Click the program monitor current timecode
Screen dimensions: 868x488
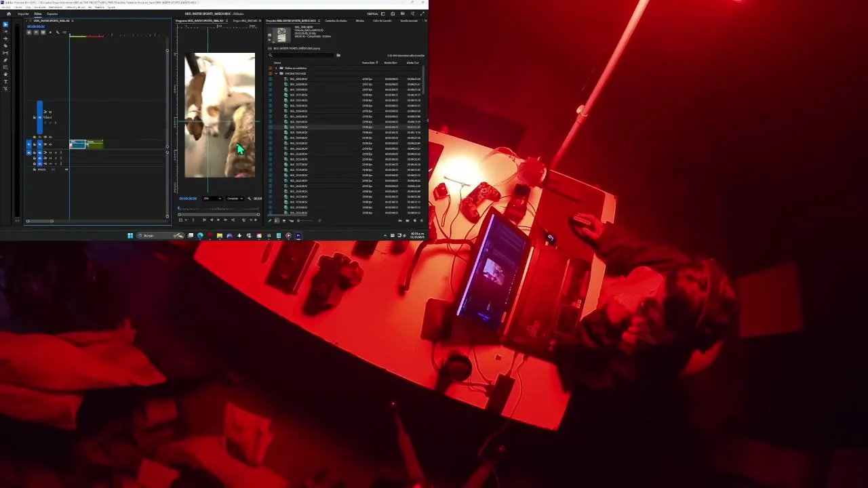188,199
